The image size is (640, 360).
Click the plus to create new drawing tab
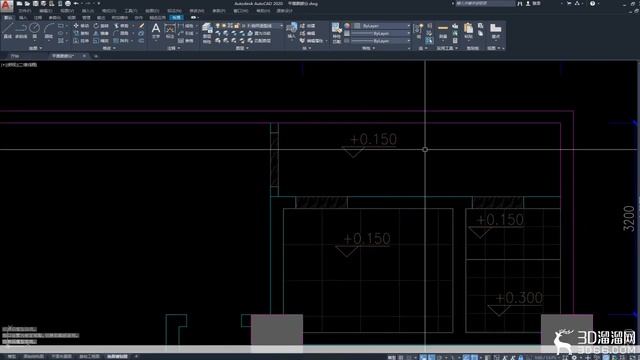(96, 56)
